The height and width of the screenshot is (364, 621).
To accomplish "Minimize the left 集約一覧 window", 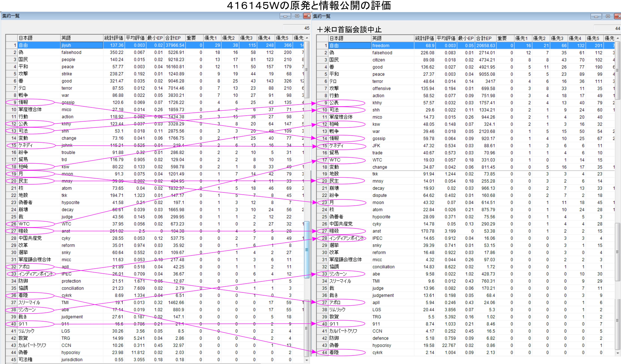I will point(285,16).
